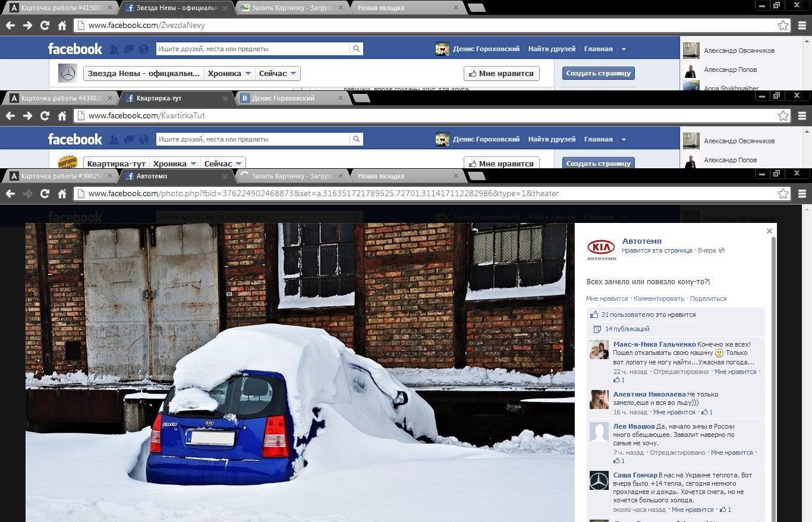Open Хроника dropdown on Квартирка-тут page
The height and width of the screenshot is (522, 812).
tap(174, 163)
